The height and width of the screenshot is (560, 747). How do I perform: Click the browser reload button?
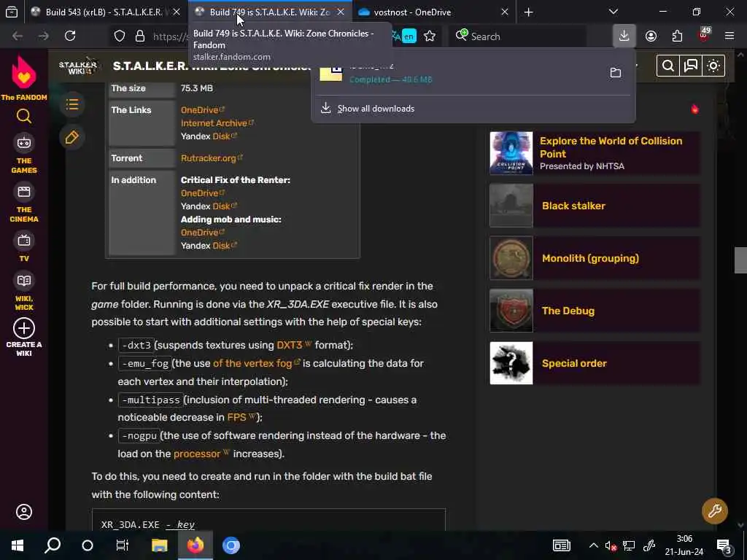70,36
